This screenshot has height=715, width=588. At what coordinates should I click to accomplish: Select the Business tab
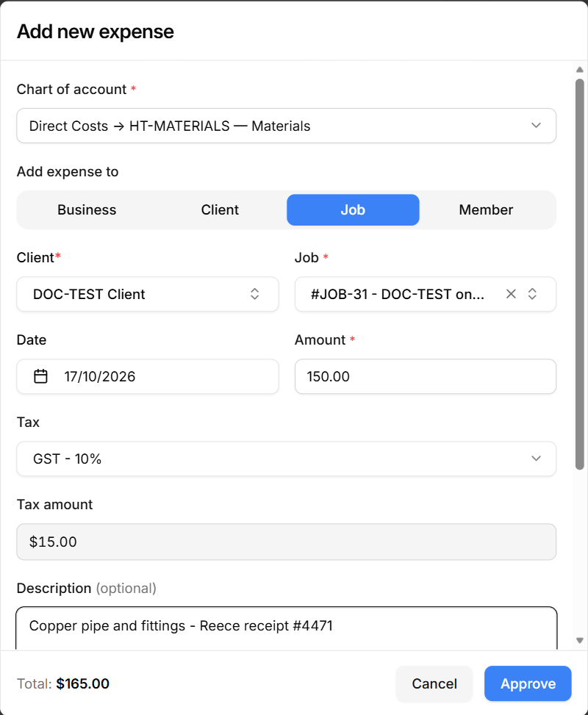coord(87,209)
